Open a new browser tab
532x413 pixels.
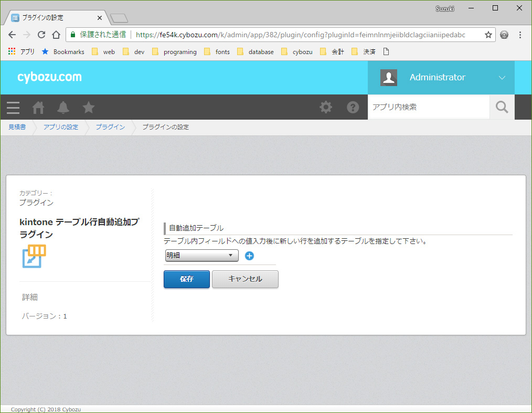point(119,18)
